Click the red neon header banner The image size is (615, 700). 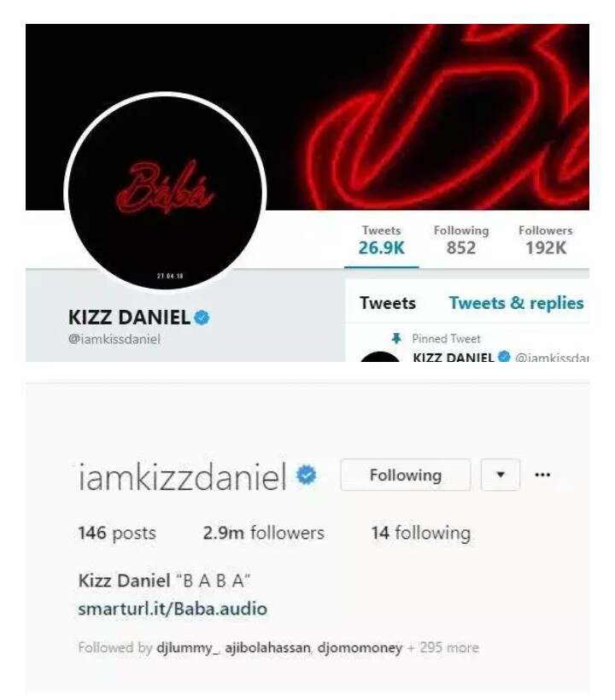point(307,117)
